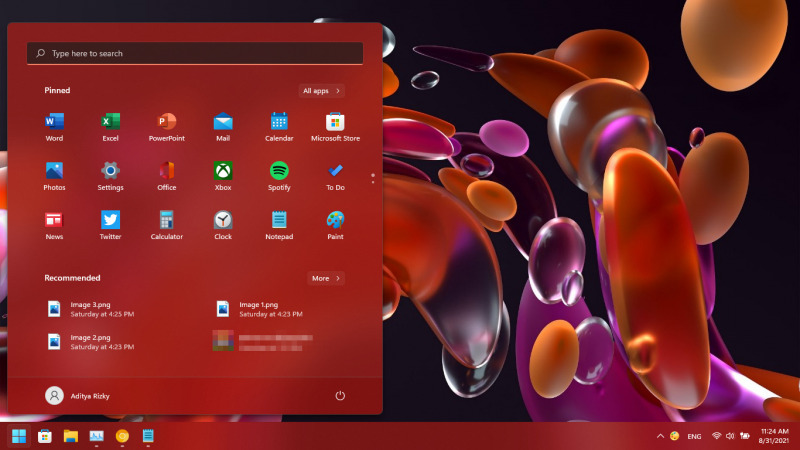Screen dimensions: 800x450
Task: Open Word from pinned apps
Action: pos(54,127)
